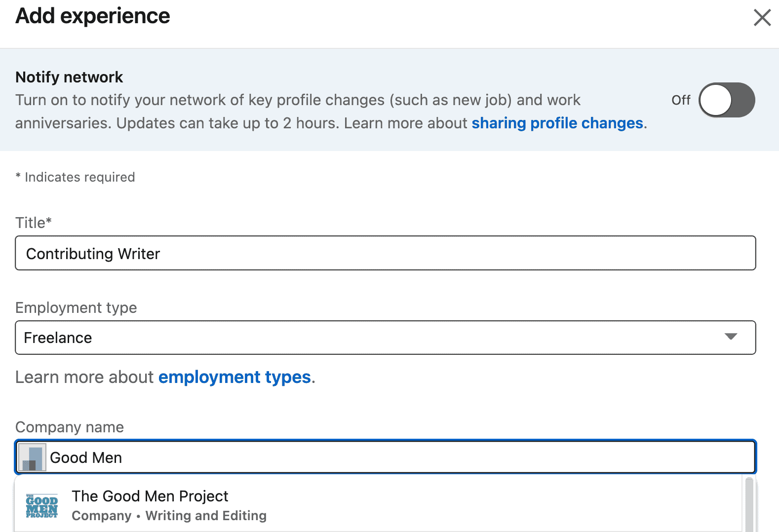The width and height of the screenshot is (779, 532).
Task: Click the placeholder company logo in Company name field
Action: pyautogui.click(x=32, y=457)
